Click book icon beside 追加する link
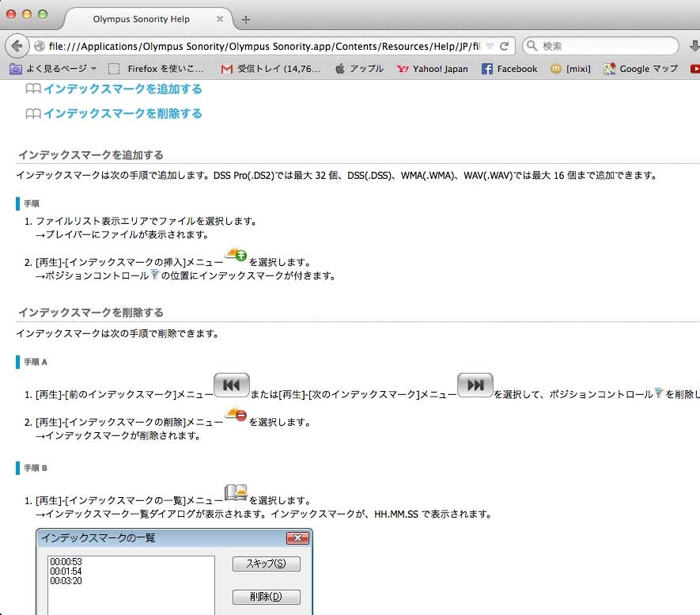700x615 pixels. pos(33,89)
